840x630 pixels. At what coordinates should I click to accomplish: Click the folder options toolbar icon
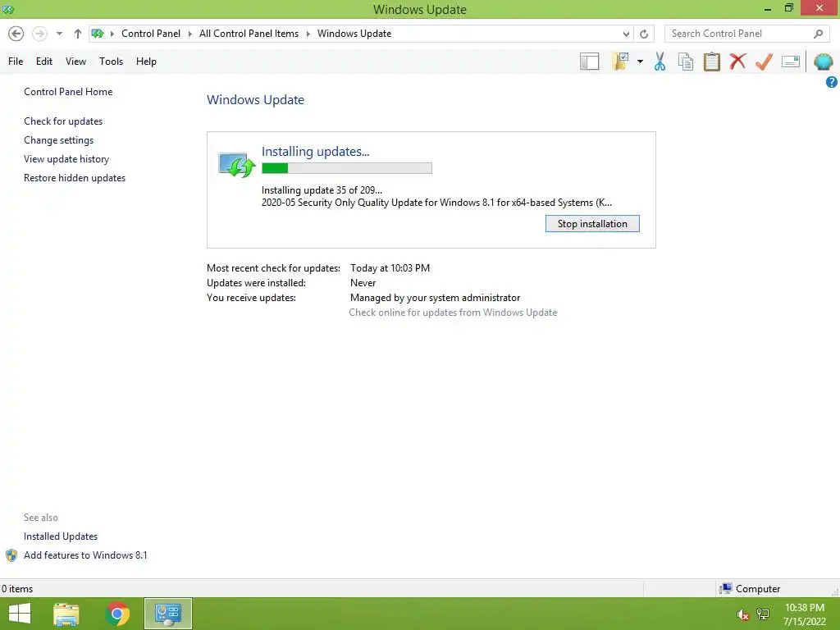tap(620, 62)
